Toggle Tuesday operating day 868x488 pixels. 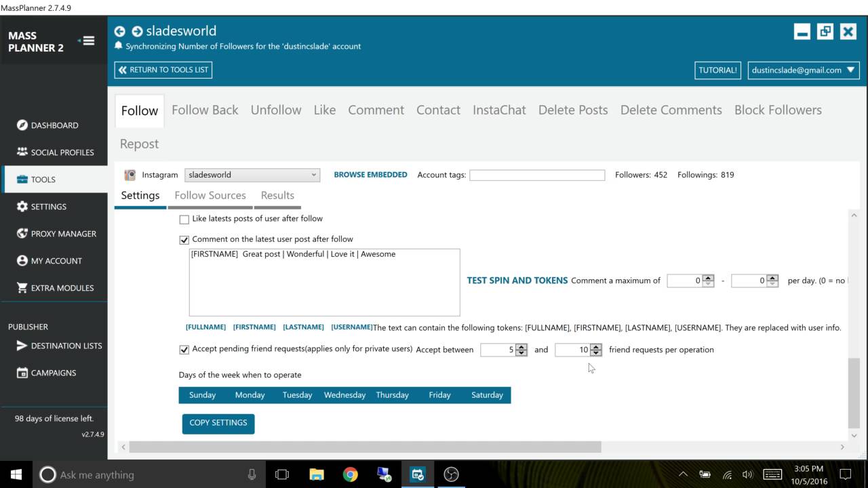coord(297,395)
